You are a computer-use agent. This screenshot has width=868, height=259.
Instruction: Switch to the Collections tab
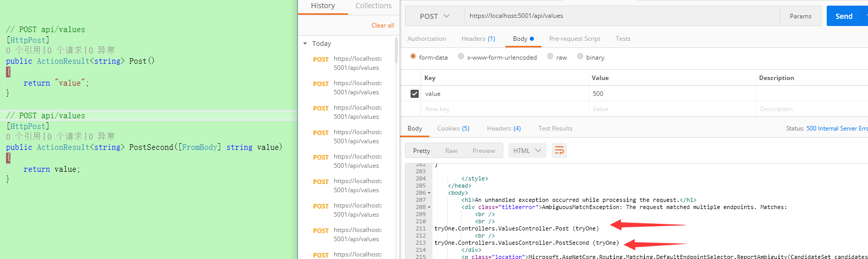click(373, 6)
